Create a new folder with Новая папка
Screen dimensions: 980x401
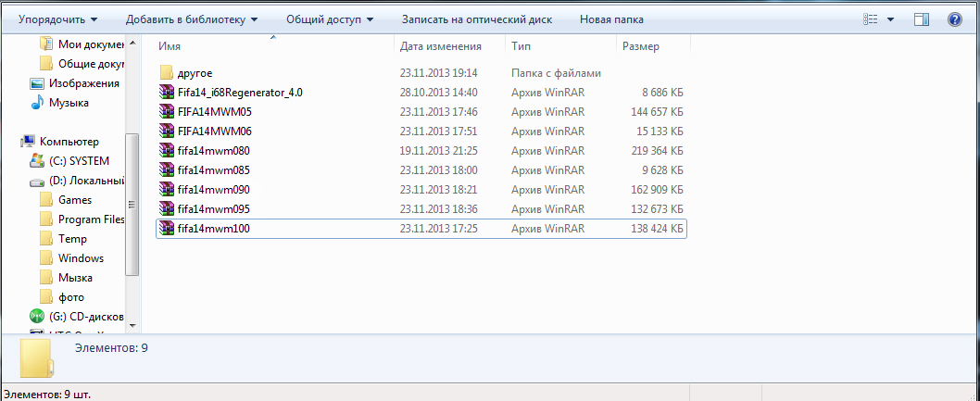point(611,19)
